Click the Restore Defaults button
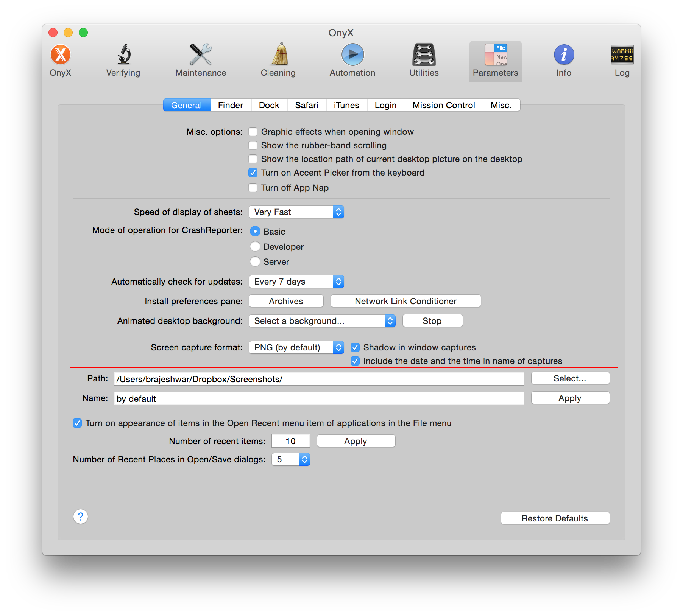 555,518
